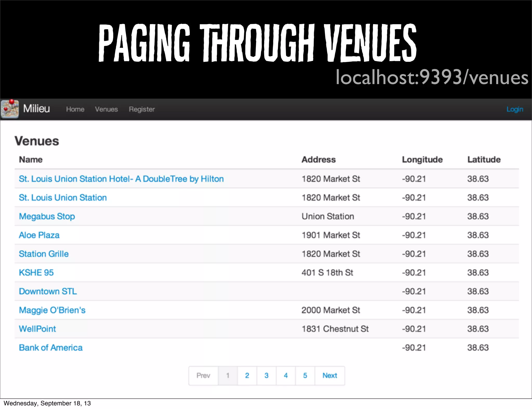This screenshot has height=409, width=532.
Task: Click the Login link
Action: [x=515, y=109]
